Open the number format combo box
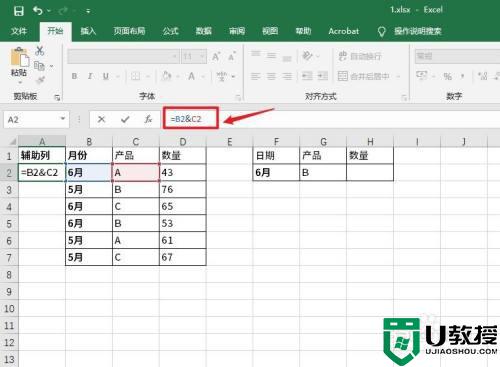 click(x=457, y=56)
